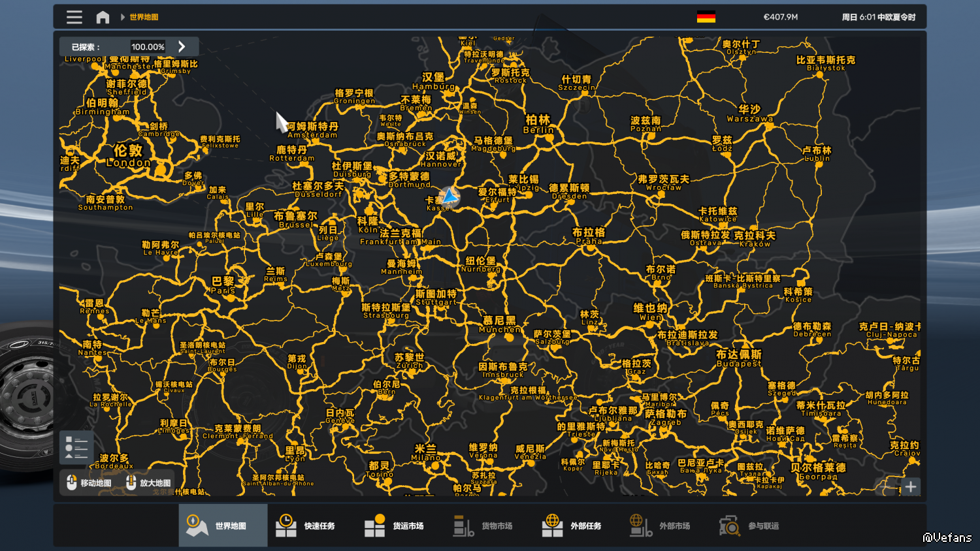Screen dimensions: 980x551
Task: Click the 移动地图 mouse hint
Action: 89,483
